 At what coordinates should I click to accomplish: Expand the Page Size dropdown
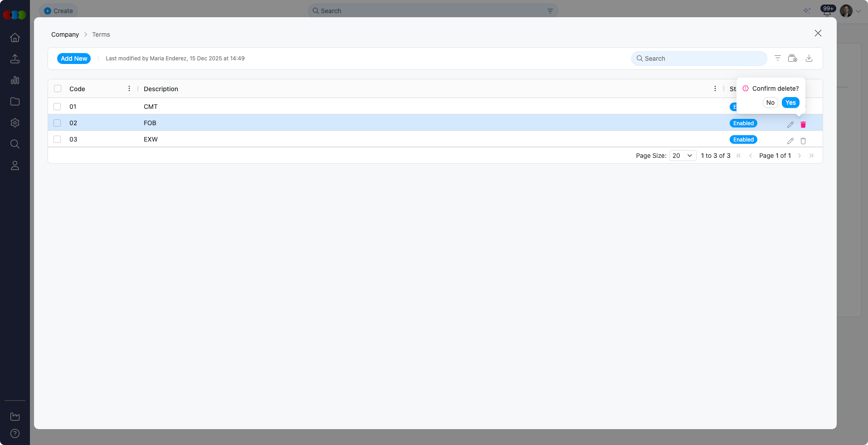683,156
